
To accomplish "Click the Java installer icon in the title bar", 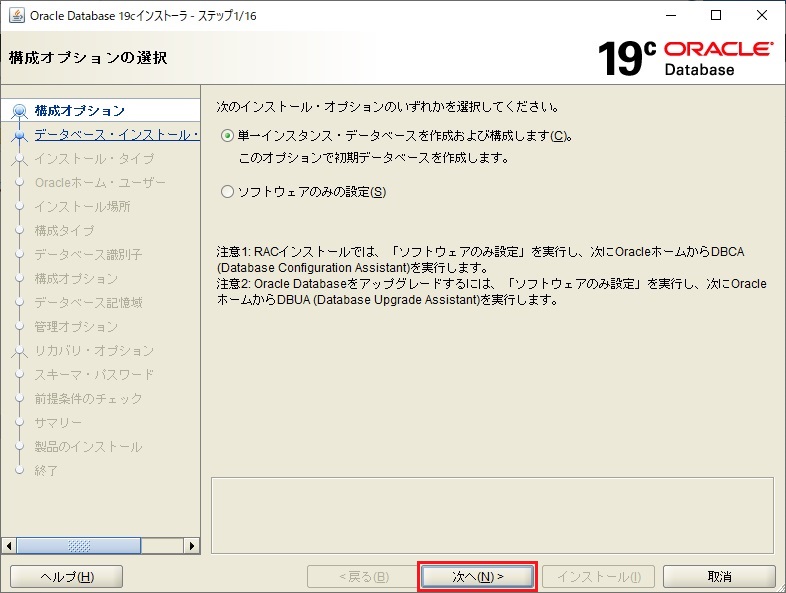I will [x=17, y=16].
